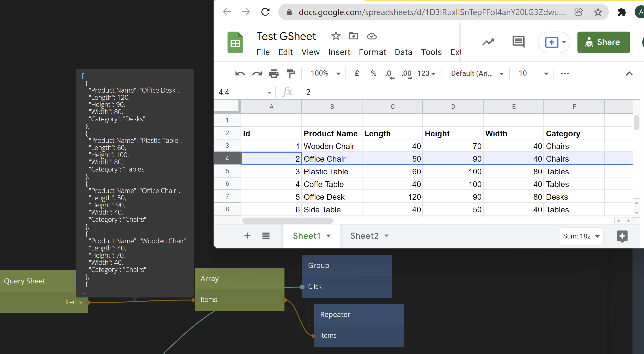Image resolution: width=644 pixels, height=354 pixels.
Task: Collapse the toolbar with the chevron
Action: [x=629, y=73]
